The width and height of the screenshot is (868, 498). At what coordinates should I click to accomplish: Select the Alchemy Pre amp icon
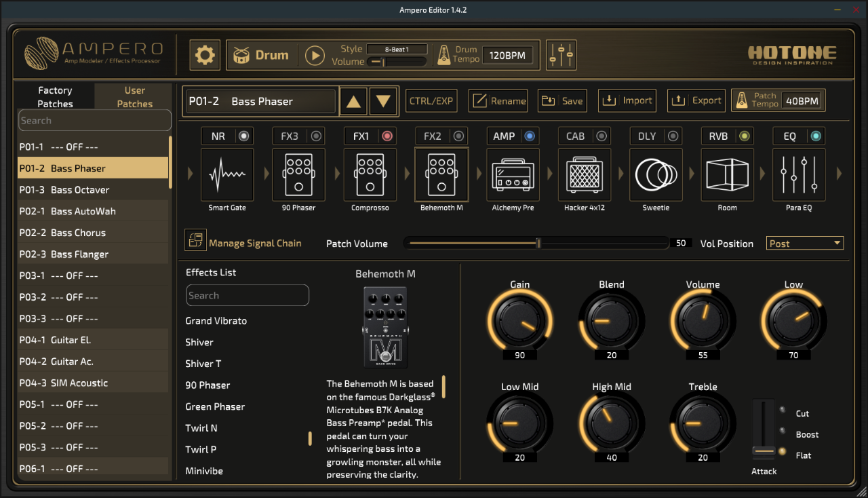tap(513, 175)
